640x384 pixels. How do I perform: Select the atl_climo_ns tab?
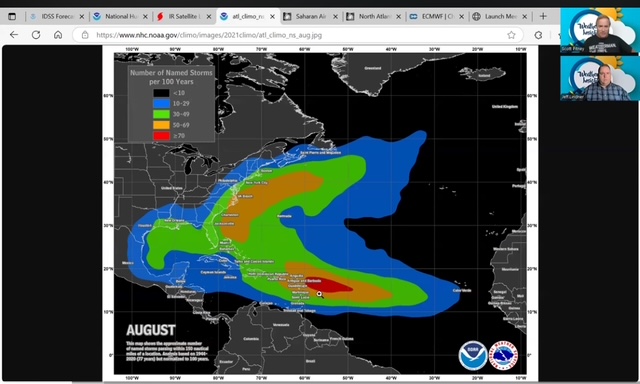(x=247, y=16)
